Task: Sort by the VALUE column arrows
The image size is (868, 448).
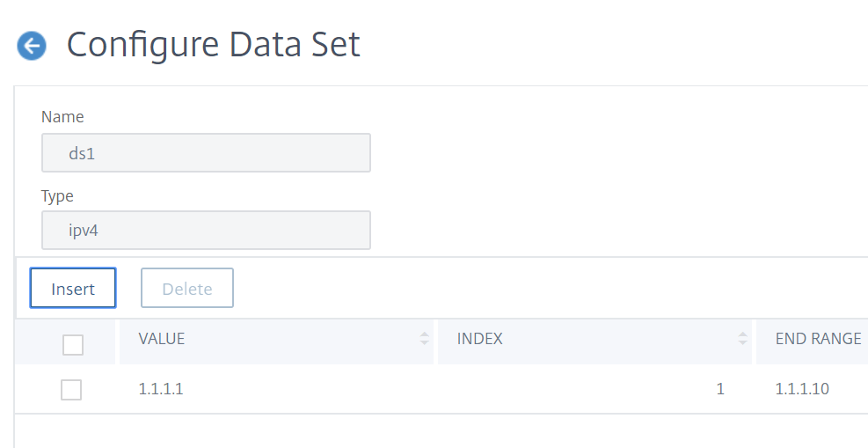Action: tap(424, 338)
